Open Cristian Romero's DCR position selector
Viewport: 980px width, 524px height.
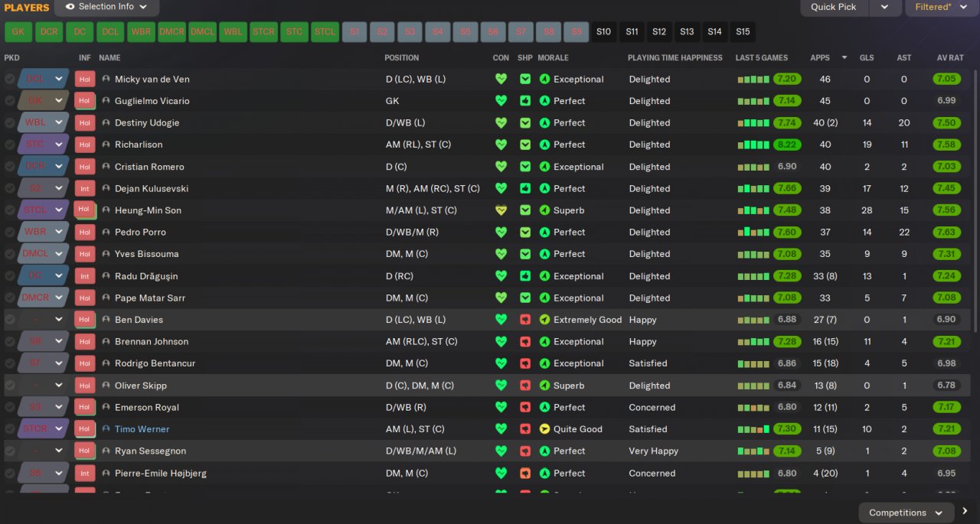pyautogui.click(x=43, y=167)
